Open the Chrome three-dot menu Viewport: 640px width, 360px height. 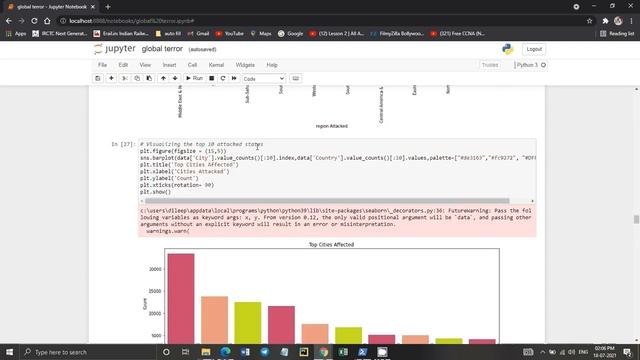(631, 21)
